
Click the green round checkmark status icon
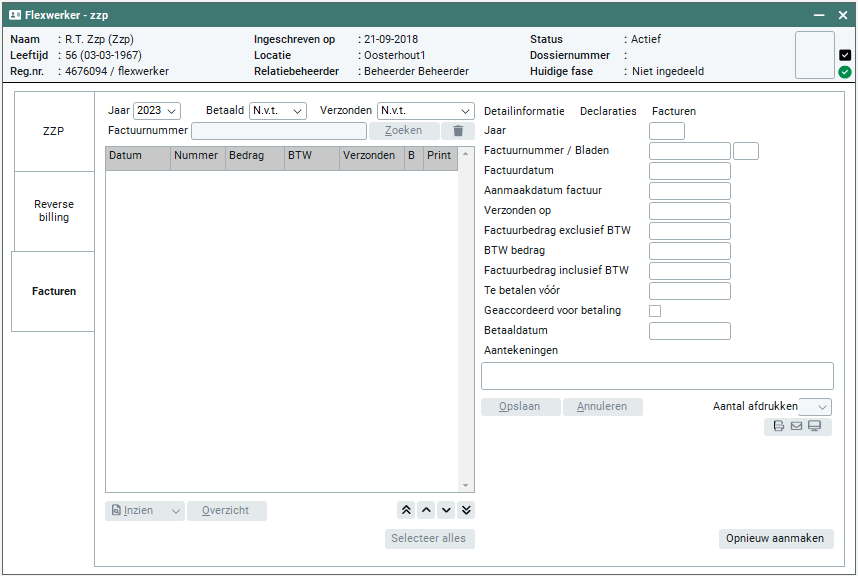(x=845, y=72)
